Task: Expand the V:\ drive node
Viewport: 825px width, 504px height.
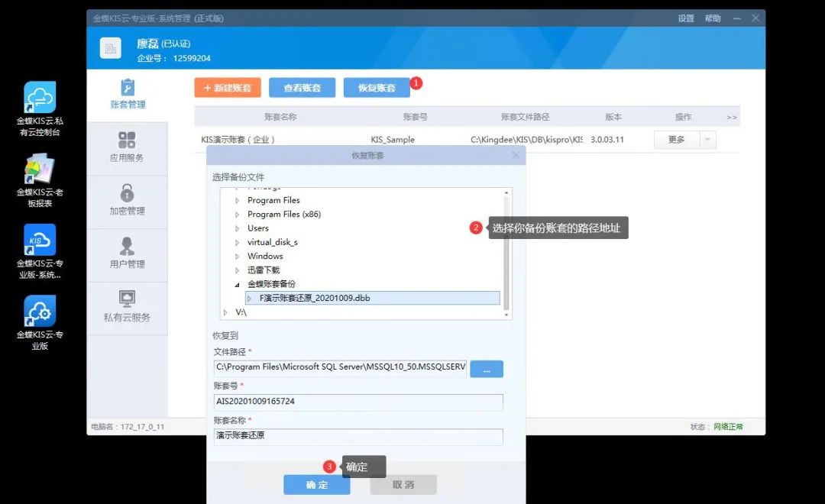Action: (x=225, y=312)
